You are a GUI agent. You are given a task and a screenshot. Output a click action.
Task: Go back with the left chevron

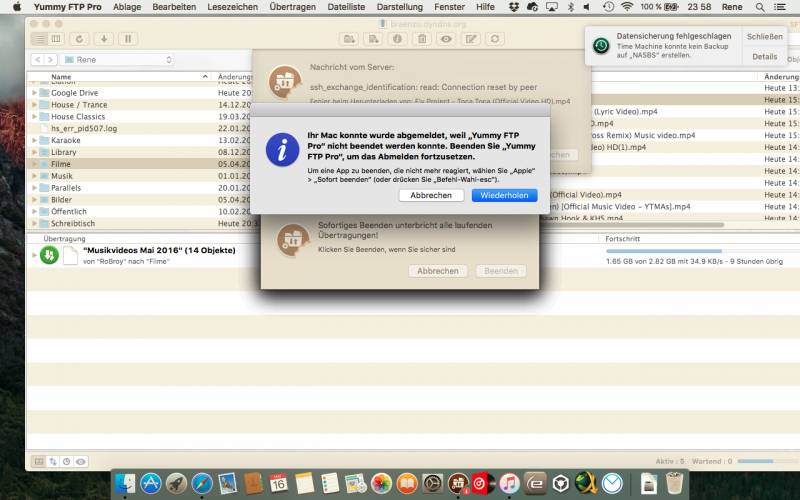[x=38, y=60]
